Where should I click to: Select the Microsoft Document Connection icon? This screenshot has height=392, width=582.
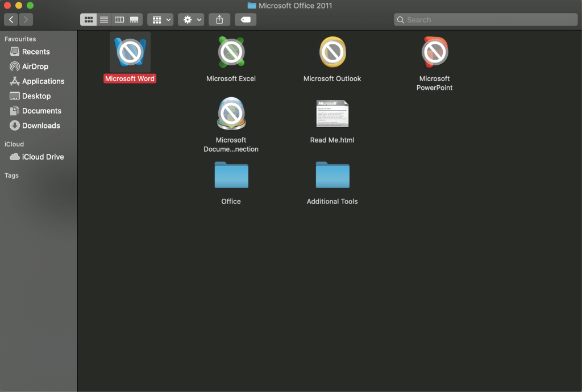231,114
